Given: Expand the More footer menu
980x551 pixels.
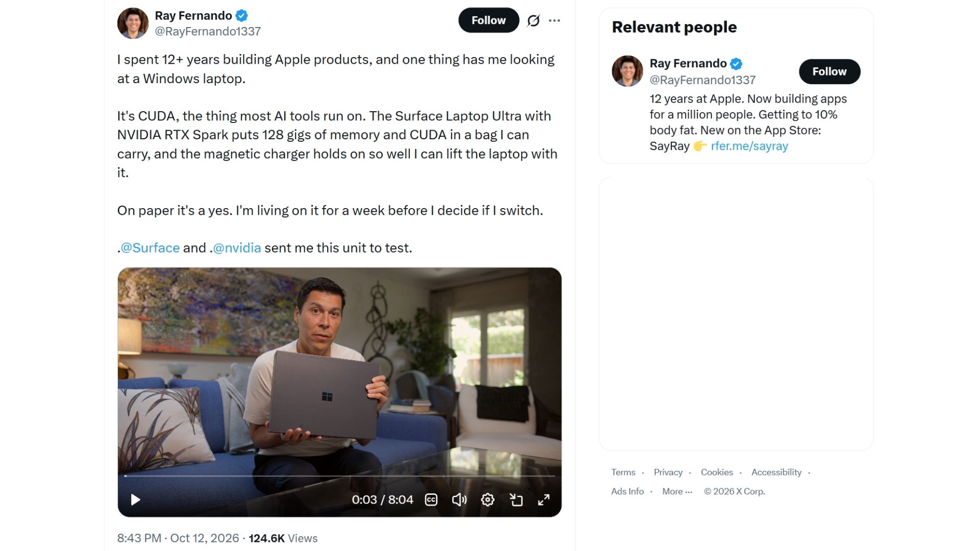Looking at the screenshot, I should pos(677,491).
